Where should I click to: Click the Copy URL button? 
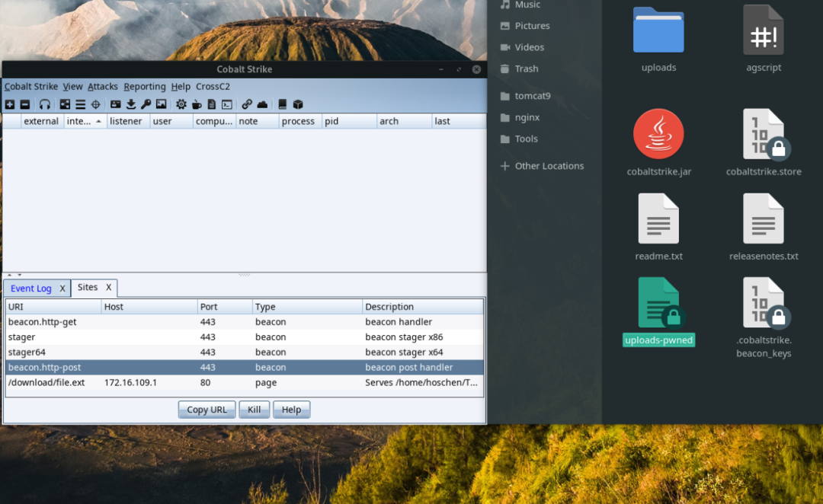(207, 410)
